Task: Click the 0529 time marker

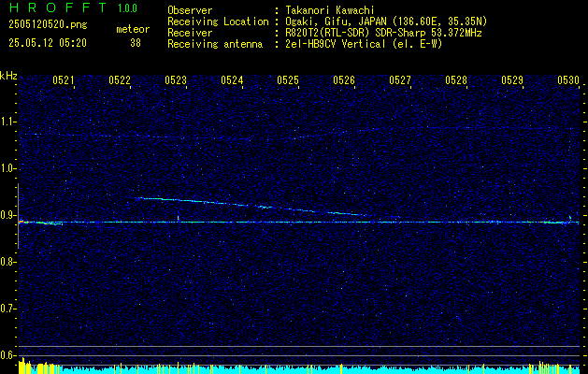Action: [x=512, y=79]
